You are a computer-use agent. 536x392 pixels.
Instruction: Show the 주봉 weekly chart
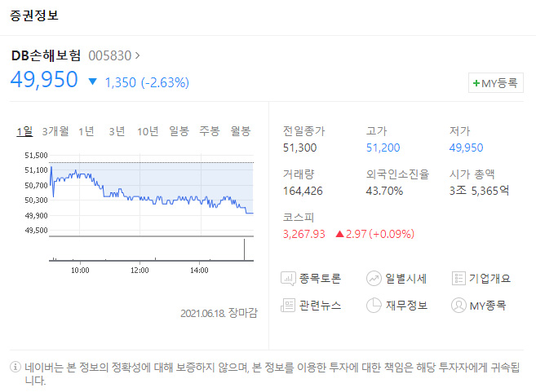[x=210, y=131]
